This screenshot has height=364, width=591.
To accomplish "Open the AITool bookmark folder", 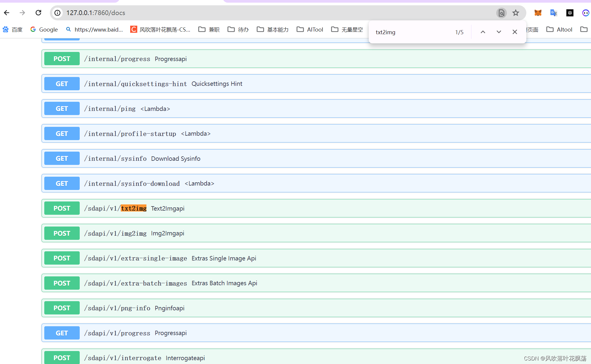I will pyautogui.click(x=310, y=29).
